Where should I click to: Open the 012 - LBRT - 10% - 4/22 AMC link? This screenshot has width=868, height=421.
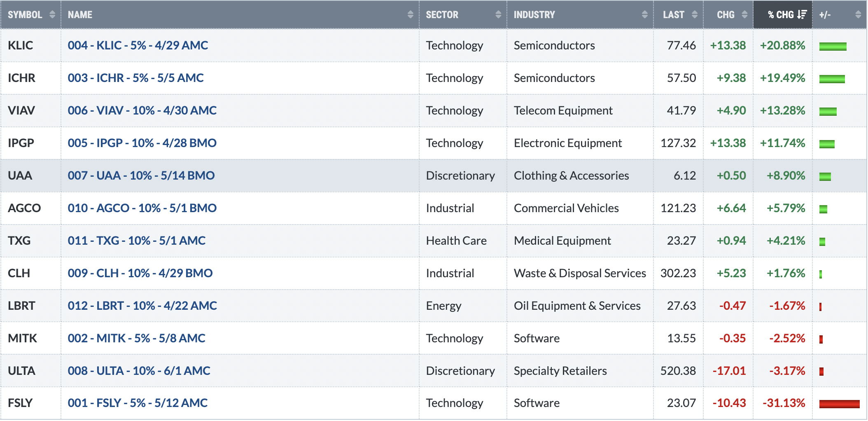pyautogui.click(x=142, y=306)
